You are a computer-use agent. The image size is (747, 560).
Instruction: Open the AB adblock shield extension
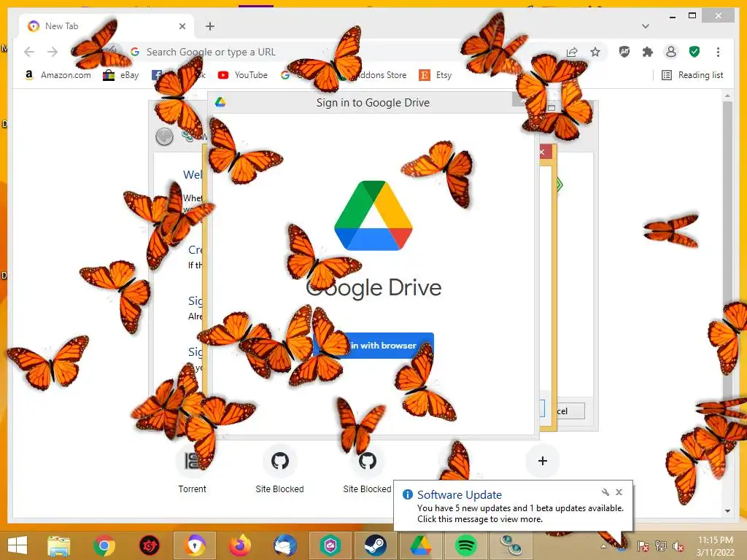click(x=624, y=52)
